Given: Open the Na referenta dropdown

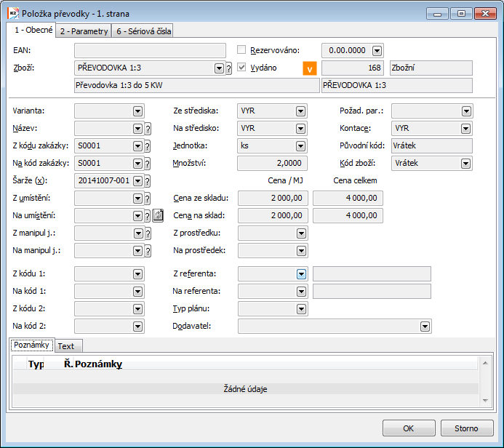Looking at the screenshot, I should [x=301, y=292].
